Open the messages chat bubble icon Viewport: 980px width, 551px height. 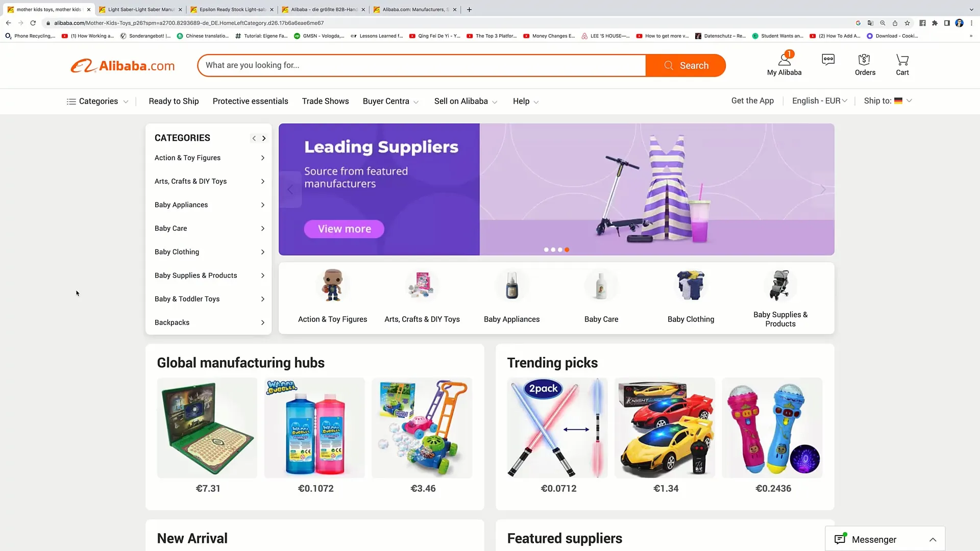828,60
